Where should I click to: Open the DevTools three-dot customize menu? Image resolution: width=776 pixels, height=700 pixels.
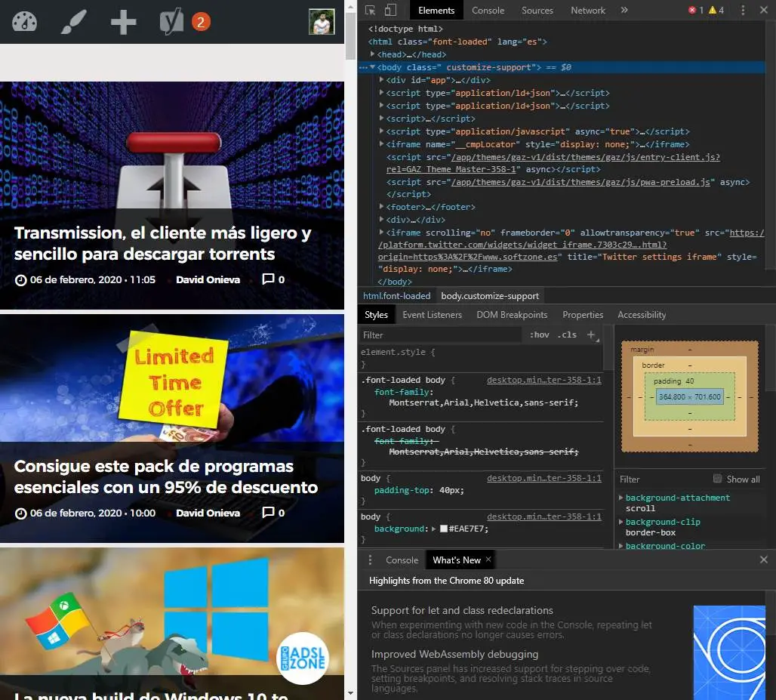(742, 10)
